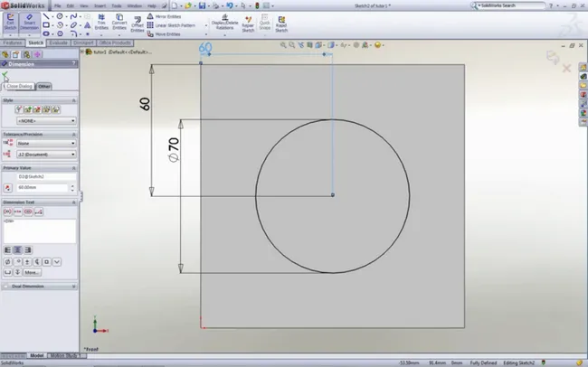Expand the tutor1 flyout tree node
Viewport: 588px width, 367px height.
click(82, 52)
